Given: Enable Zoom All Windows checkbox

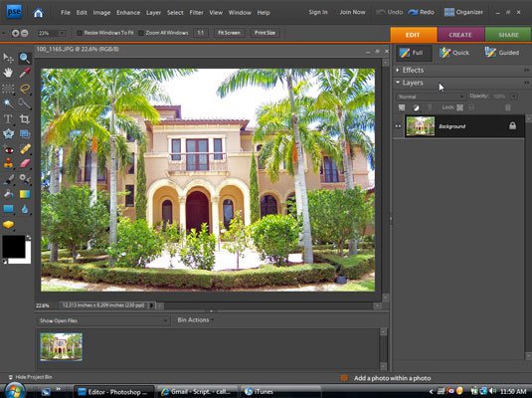Looking at the screenshot, I should (x=141, y=33).
